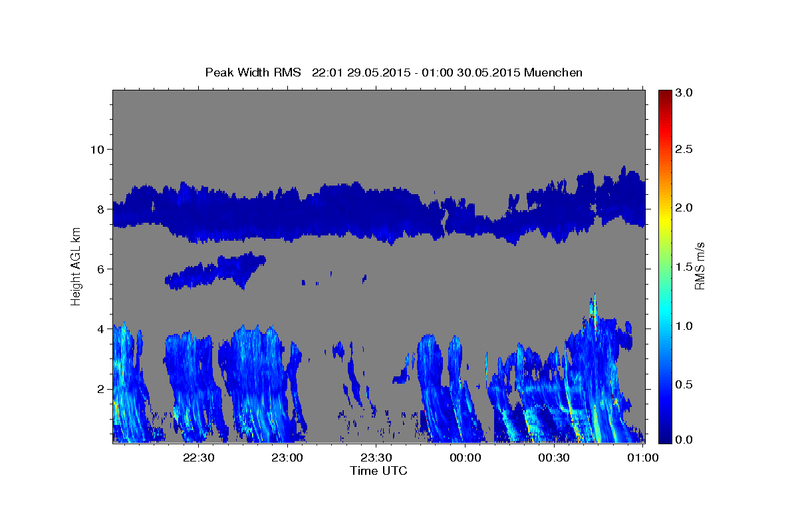
Task: Click the "Muenchen" location in the title
Action: [x=553, y=72]
